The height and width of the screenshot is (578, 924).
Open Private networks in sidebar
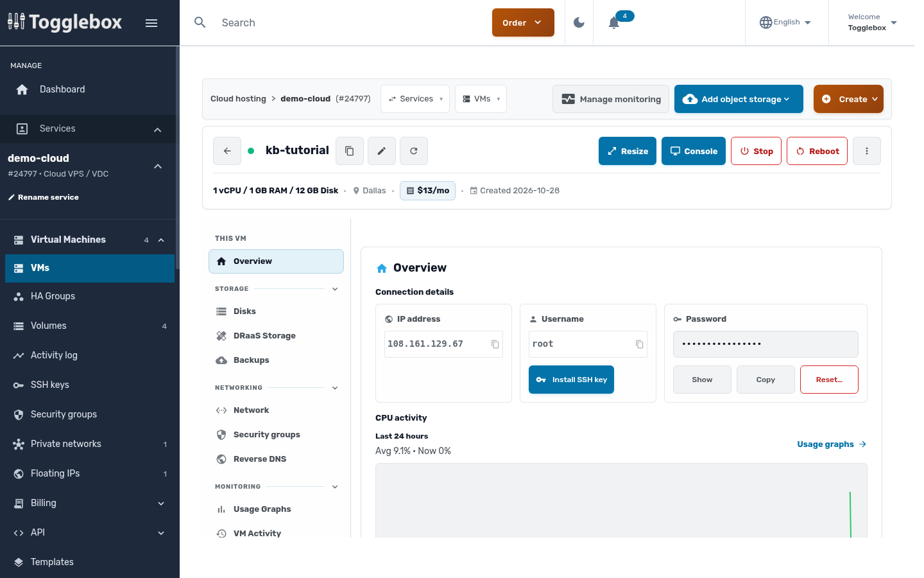pos(90,444)
